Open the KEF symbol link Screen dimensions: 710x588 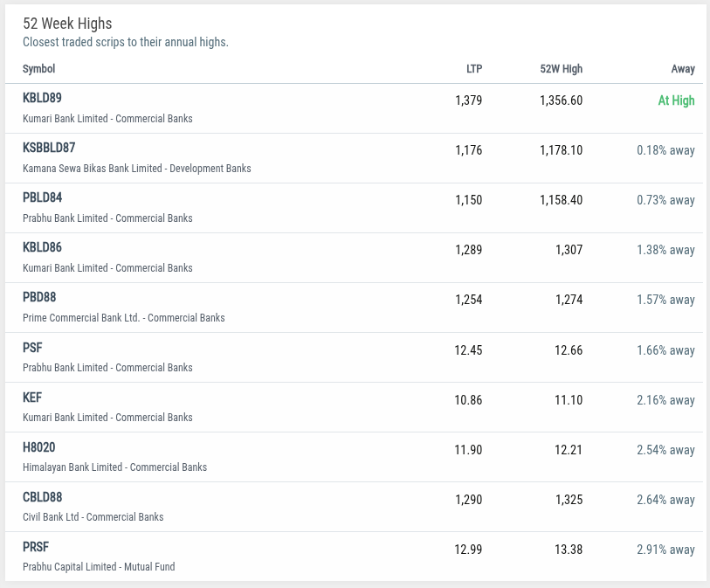(x=32, y=398)
